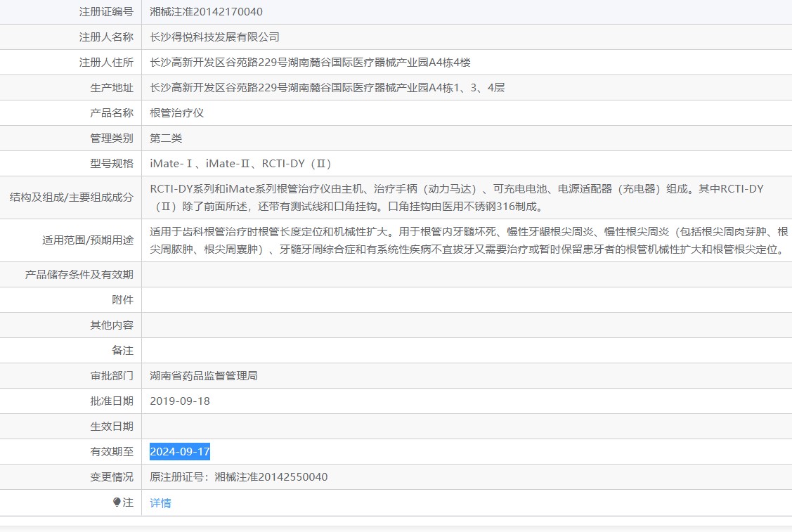
Task: Click the structure description text starting RCTI-DY系列
Action: [x=457, y=197]
